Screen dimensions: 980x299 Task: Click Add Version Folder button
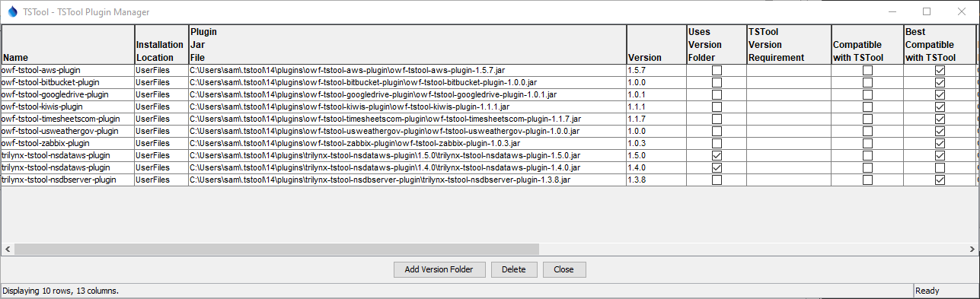pyautogui.click(x=439, y=269)
